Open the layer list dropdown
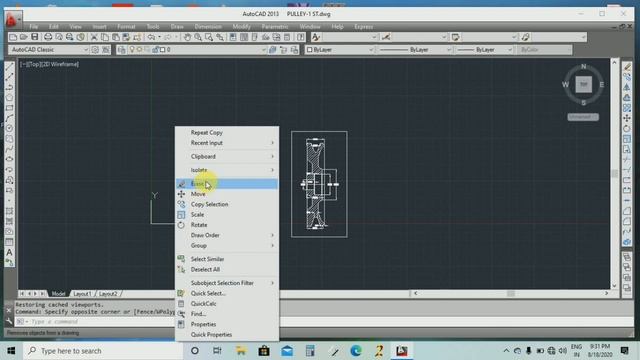This screenshot has width=640, height=360. [x=263, y=50]
